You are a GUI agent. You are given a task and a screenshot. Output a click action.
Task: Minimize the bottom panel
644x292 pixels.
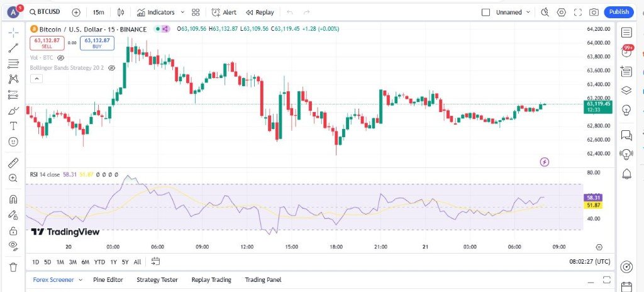591,281
